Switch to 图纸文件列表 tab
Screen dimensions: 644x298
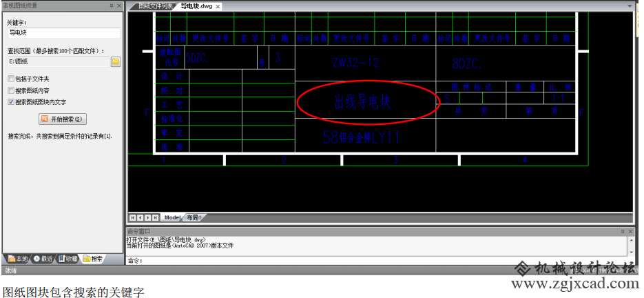click(155, 6)
